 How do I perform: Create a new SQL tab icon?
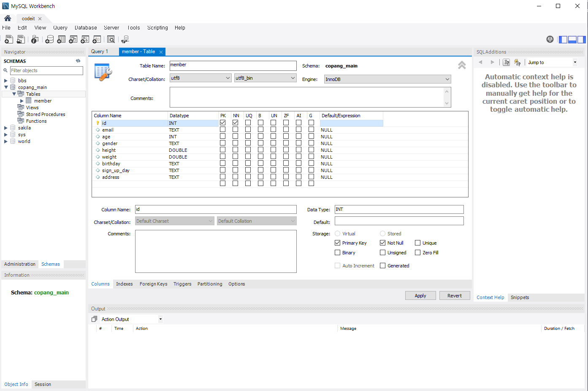pyautogui.click(x=9, y=40)
